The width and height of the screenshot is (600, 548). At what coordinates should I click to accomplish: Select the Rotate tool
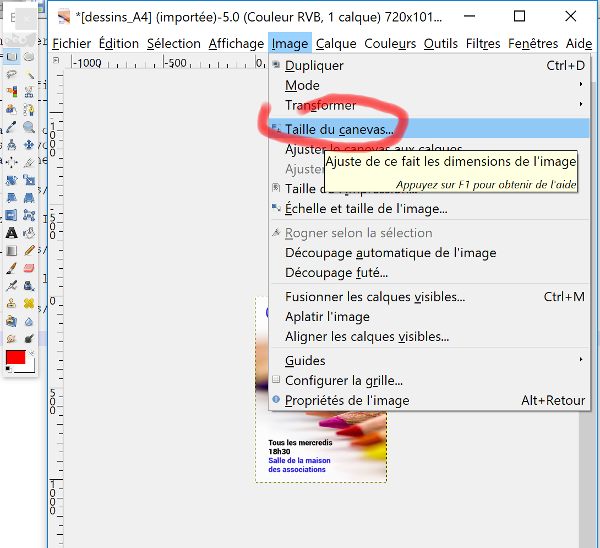pos(11,180)
